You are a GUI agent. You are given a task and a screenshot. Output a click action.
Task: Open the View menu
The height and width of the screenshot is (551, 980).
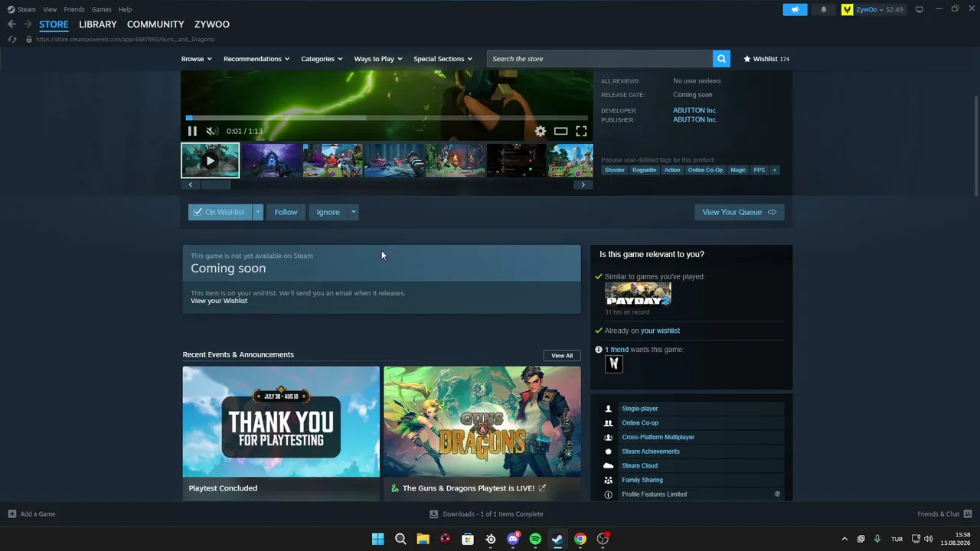coord(50,9)
